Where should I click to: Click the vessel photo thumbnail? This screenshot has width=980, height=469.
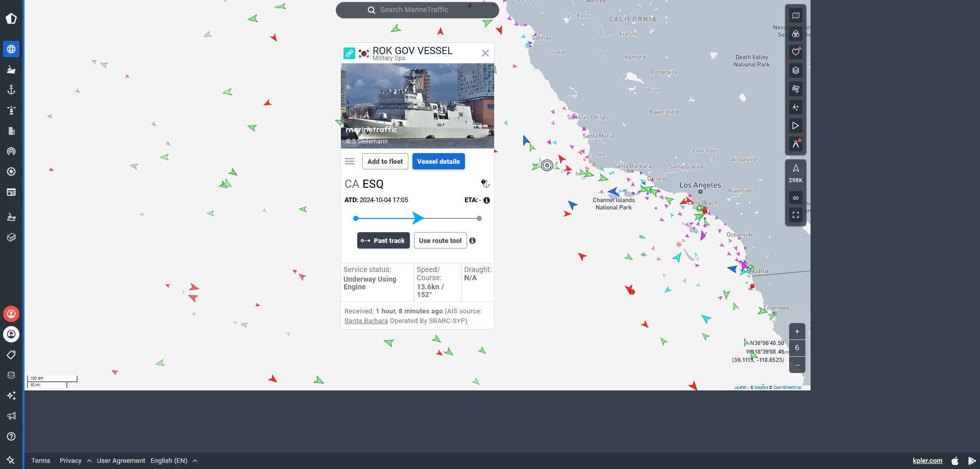[x=418, y=106]
